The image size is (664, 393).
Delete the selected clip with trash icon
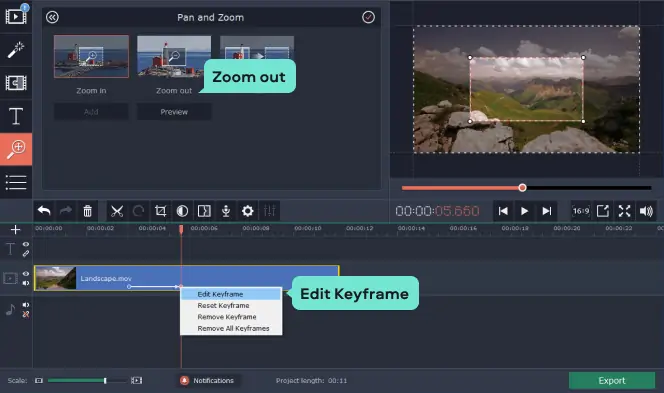pos(88,210)
